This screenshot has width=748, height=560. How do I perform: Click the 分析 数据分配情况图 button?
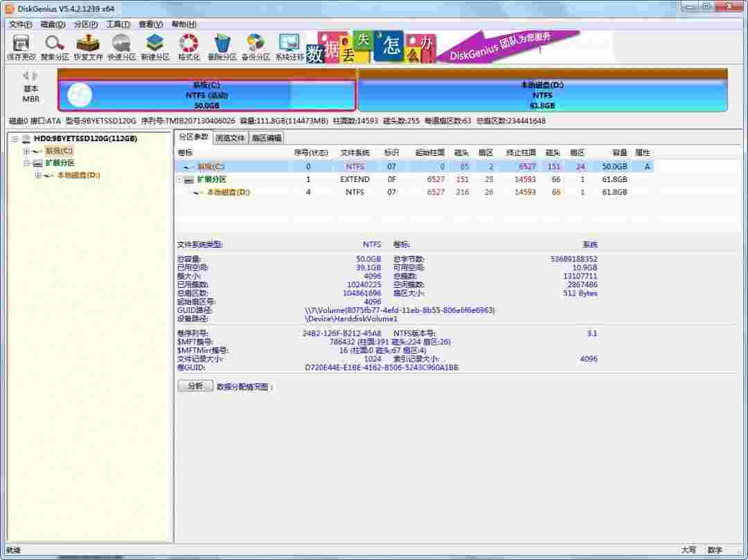195,386
